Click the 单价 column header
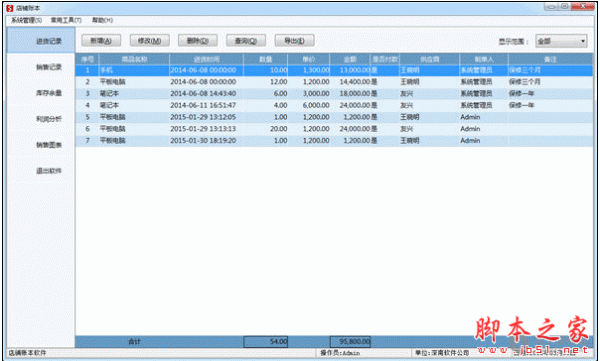The width and height of the screenshot is (600, 361). point(309,59)
